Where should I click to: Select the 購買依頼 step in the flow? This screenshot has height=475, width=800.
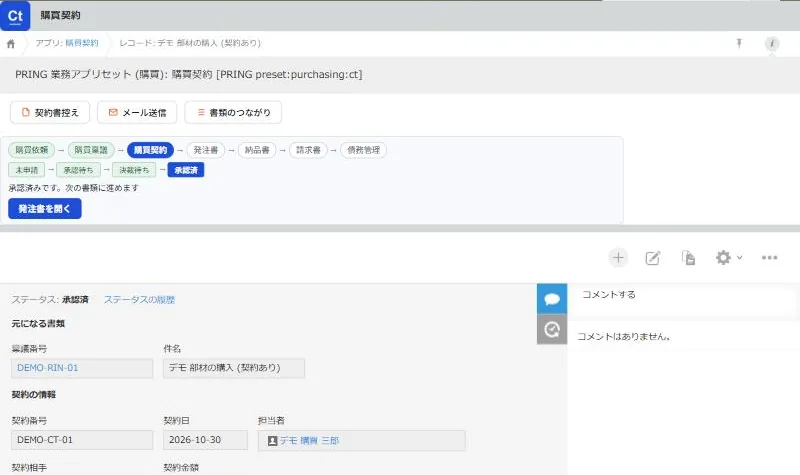[32, 150]
